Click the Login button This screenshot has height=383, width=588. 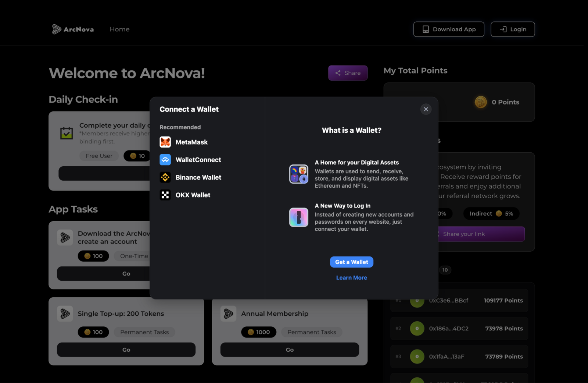pyautogui.click(x=513, y=29)
